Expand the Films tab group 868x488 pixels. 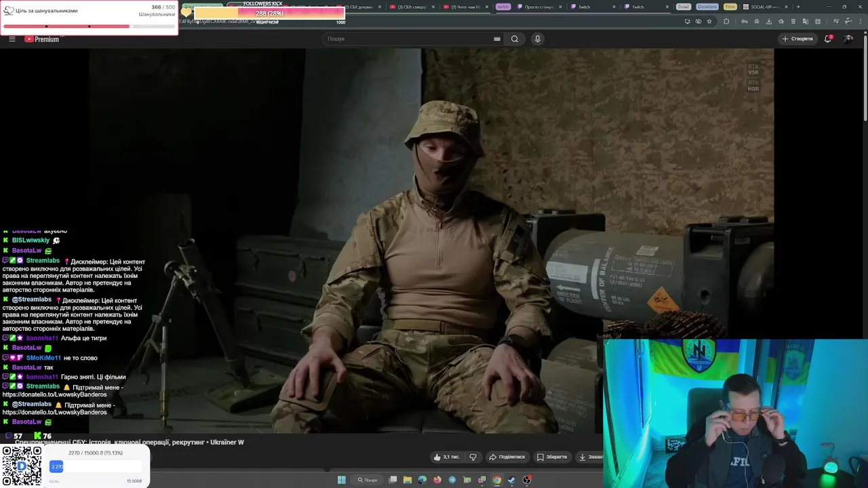click(730, 7)
